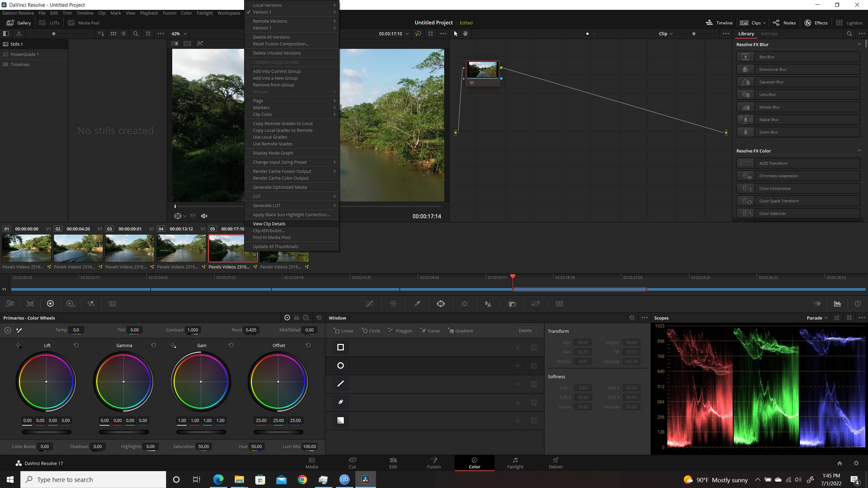Image resolution: width=868 pixels, height=488 pixels.
Task: Click Use Remote Grades option
Action: [273, 144]
